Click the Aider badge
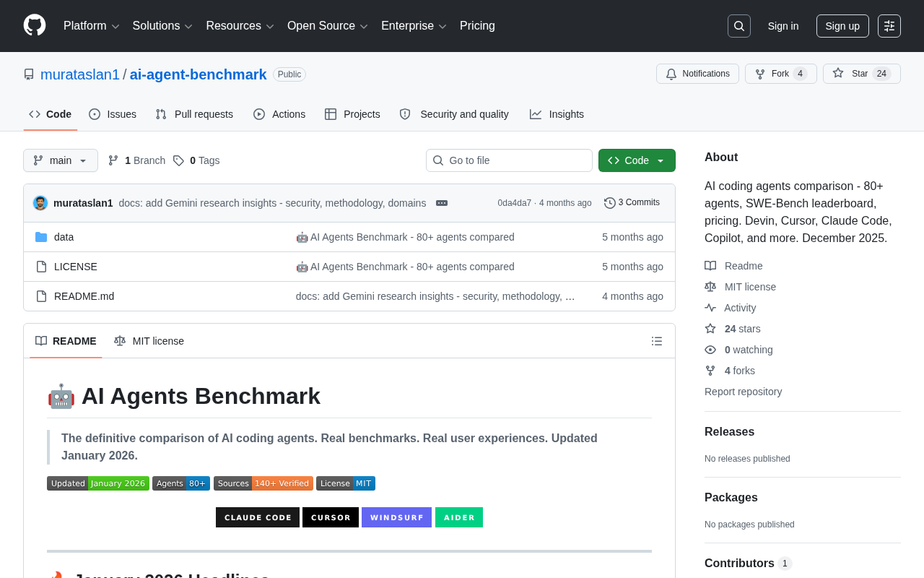 [x=459, y=517]
